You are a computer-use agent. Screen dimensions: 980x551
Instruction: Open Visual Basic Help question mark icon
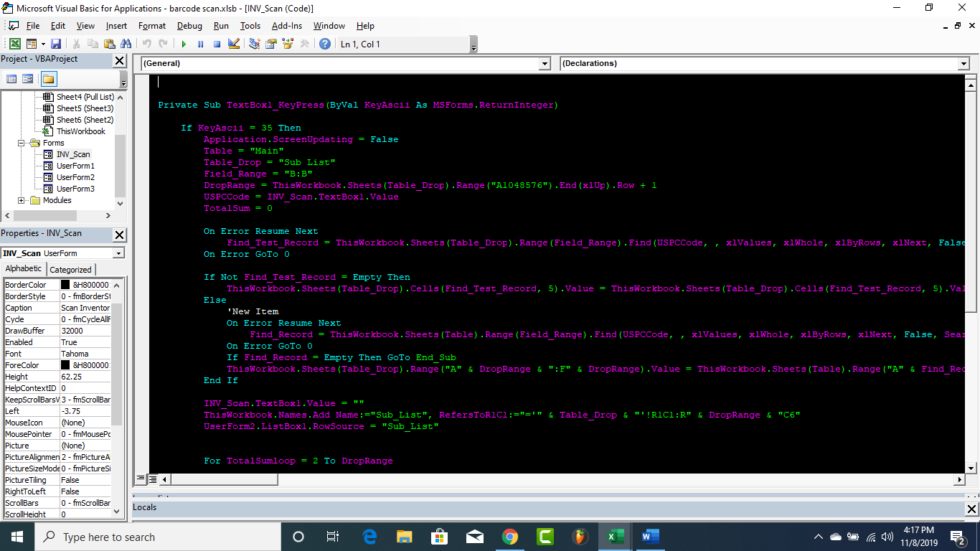pyautogui.click(x=325, y=44)
